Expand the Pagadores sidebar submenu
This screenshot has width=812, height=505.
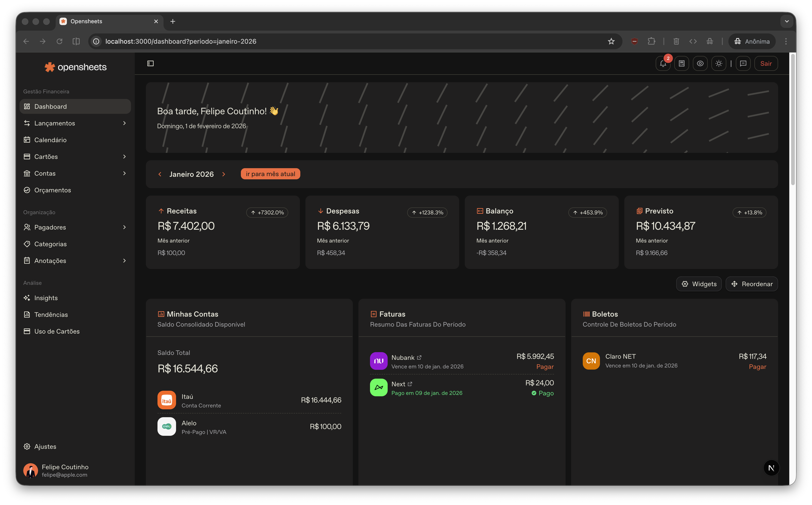(x=124, y=227)
